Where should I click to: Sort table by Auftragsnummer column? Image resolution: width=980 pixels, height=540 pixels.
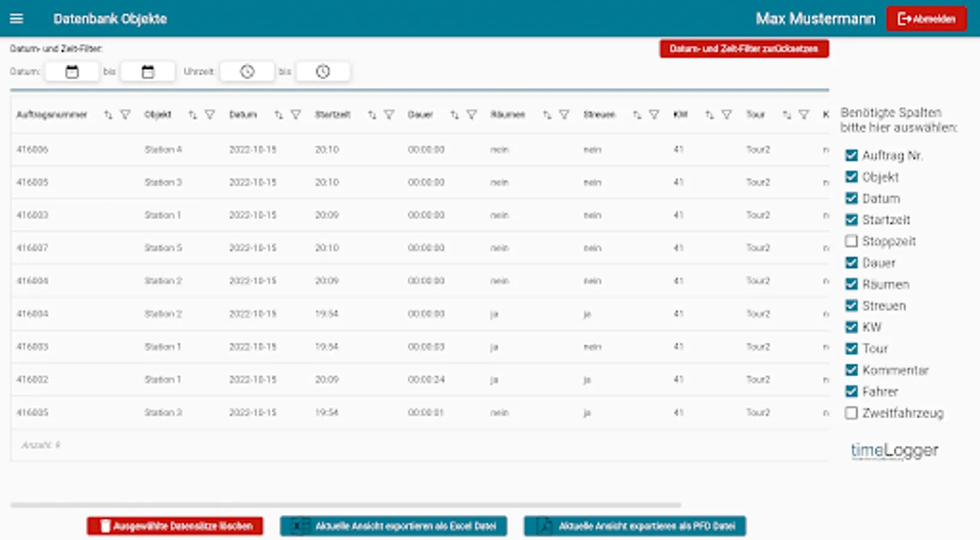[x=108, y=115]
